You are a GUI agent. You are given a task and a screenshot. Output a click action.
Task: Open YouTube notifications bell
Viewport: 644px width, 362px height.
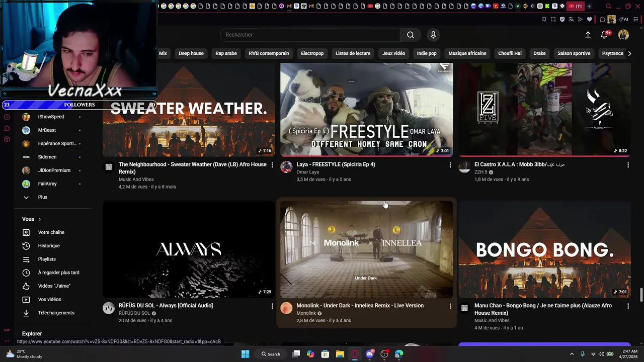point(604,35)
